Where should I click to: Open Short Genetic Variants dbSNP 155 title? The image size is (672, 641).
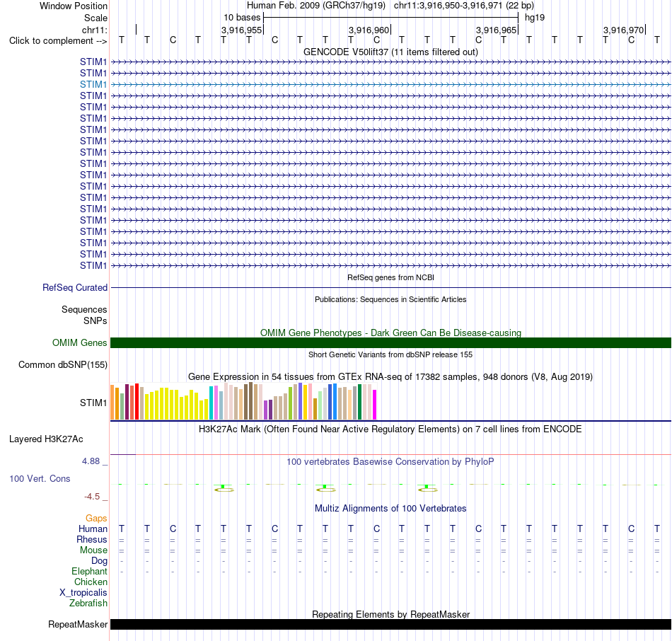pyautogui.click(x=390, y=354)
